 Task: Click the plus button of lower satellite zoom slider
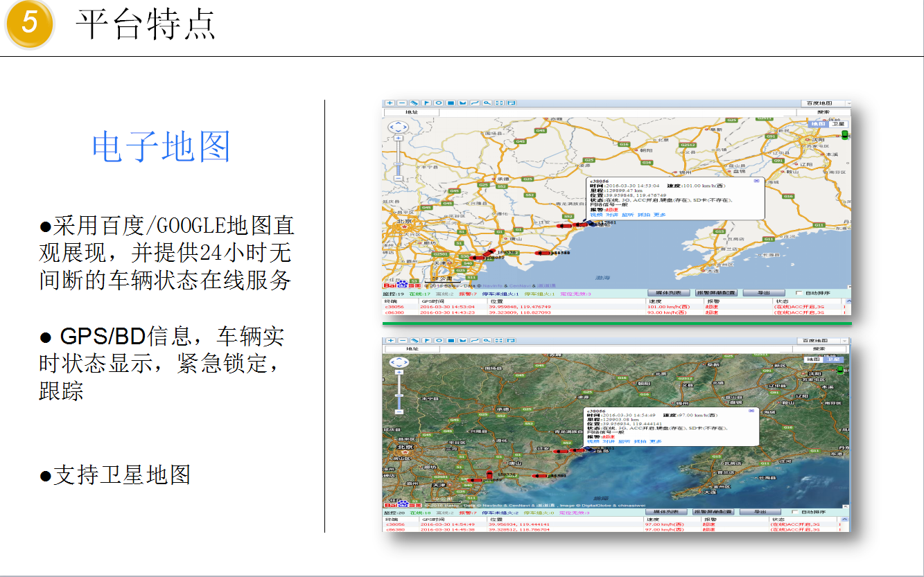(399, 372)
